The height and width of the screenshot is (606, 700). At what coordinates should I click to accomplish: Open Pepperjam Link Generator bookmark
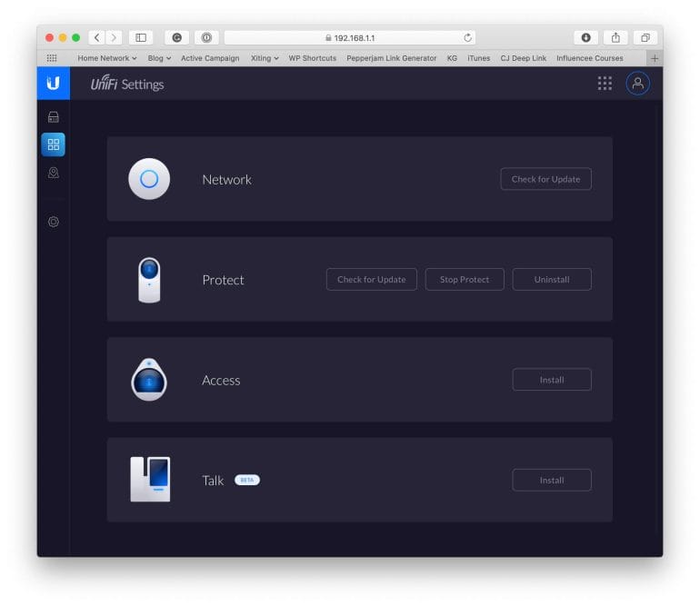click(392, 58)
